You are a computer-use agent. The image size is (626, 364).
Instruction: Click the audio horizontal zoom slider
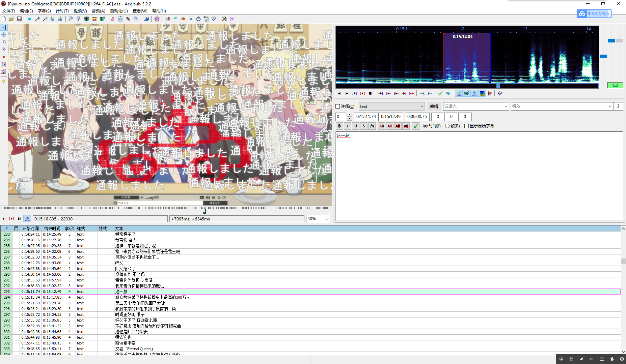coord(603,56)
